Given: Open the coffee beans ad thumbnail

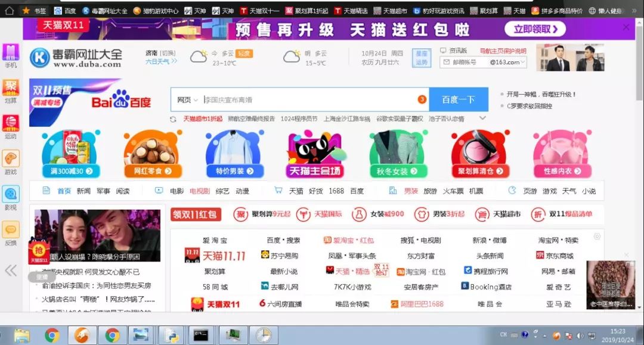Looking at the screenshot, I should pos(611,285).
